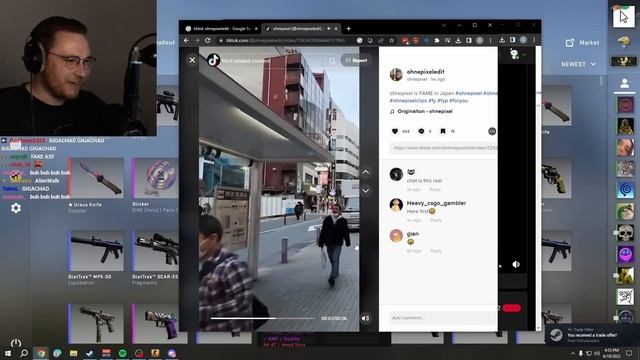
Task: Open File Explorer from the taskbar
Action: coord(73,353)
